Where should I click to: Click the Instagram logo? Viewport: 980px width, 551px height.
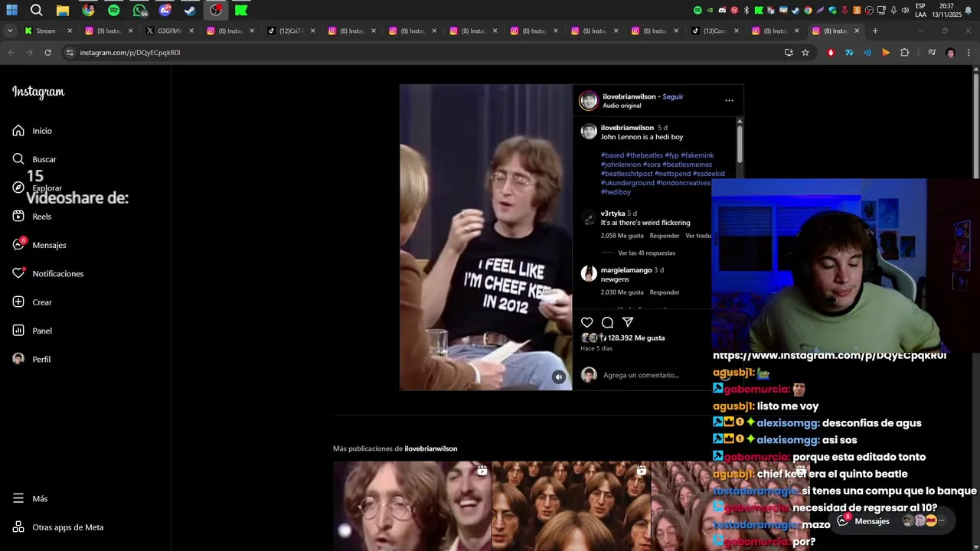tap(38, 92)
